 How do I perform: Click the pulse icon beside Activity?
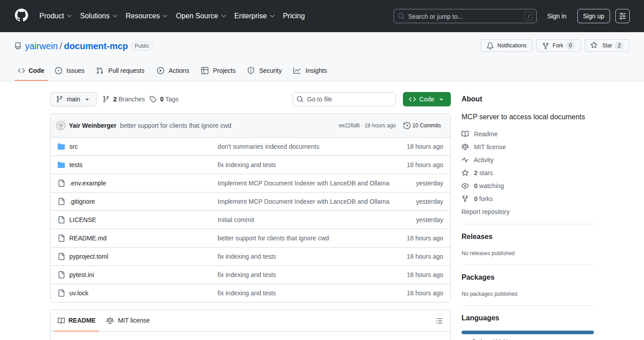coord(465,160)
